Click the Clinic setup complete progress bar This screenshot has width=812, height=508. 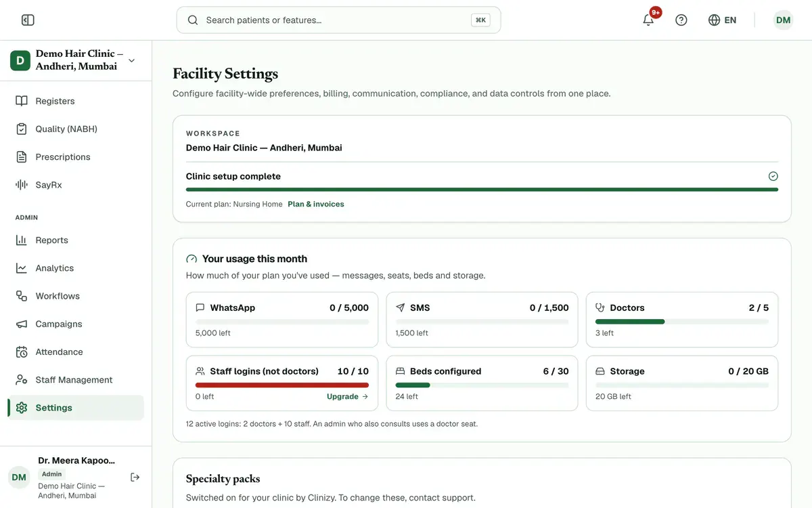[x=482, y=190]
